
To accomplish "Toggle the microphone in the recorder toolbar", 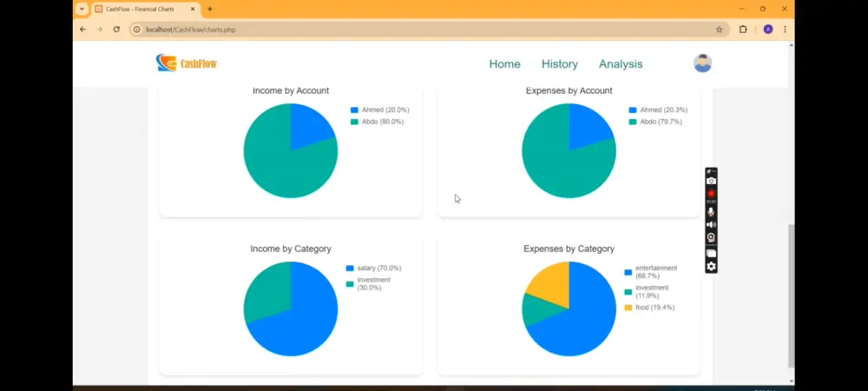I will click(712, 211).
